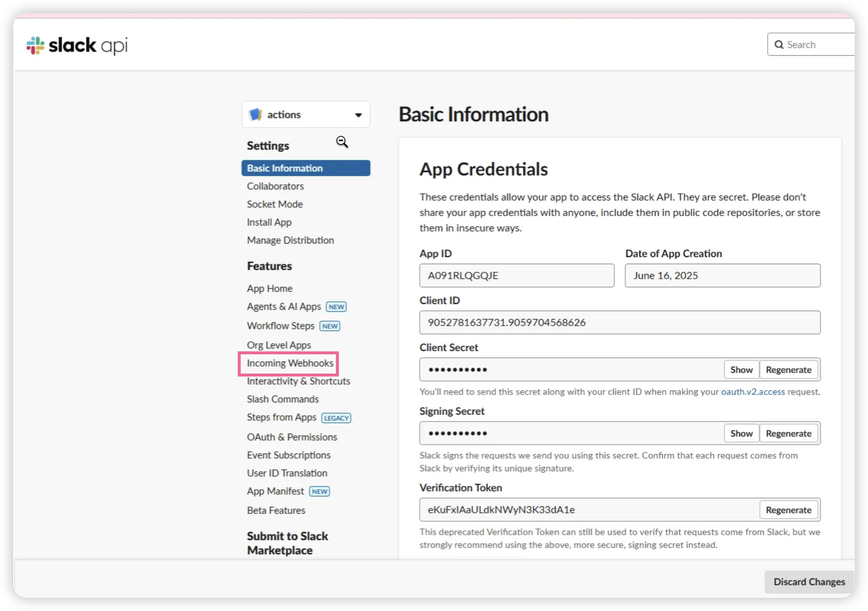The image size is (868, 611).
Task: Show the Client Secret value
Action: (741, 370)
